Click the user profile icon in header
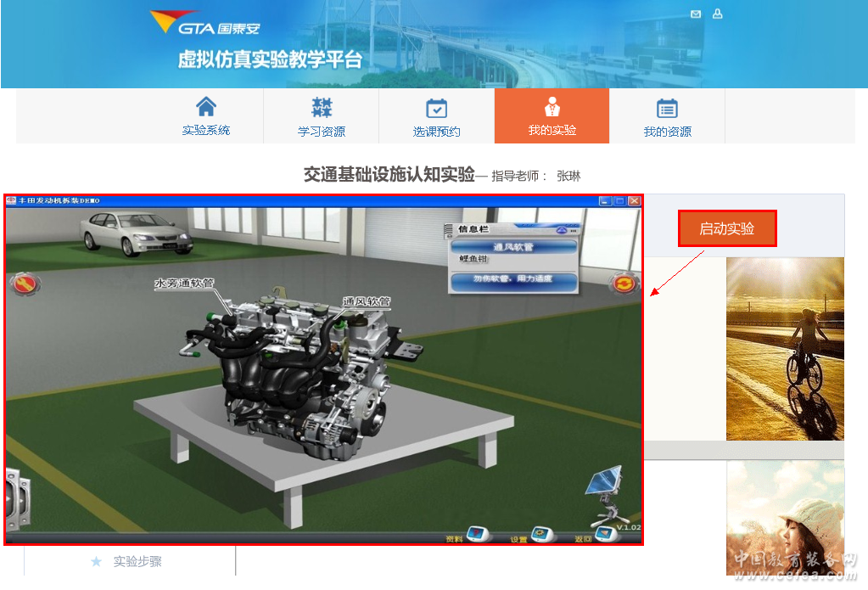Viewport: 868px width, 590px height. (x=718, y=14)
